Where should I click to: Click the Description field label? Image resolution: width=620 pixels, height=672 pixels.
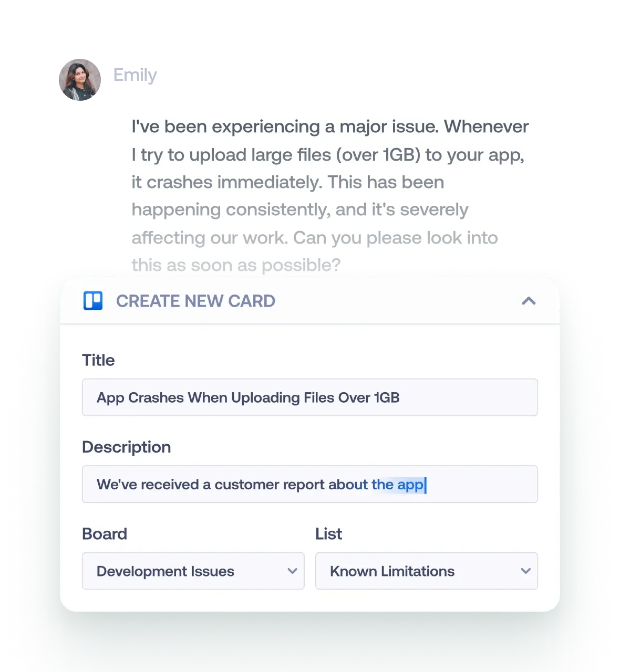click(x=127, y=447)
